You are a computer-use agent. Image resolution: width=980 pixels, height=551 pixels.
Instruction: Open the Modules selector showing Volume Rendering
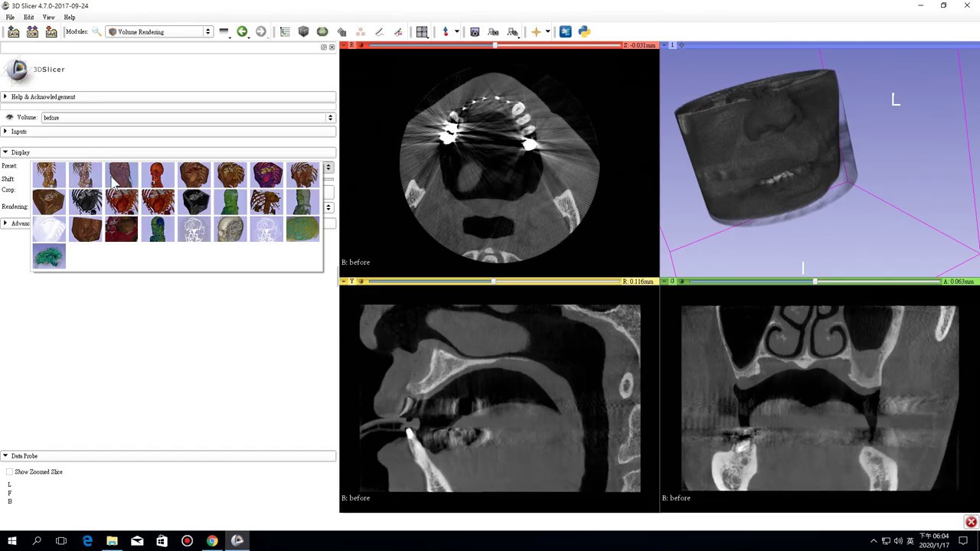click(x=160, y=32)
